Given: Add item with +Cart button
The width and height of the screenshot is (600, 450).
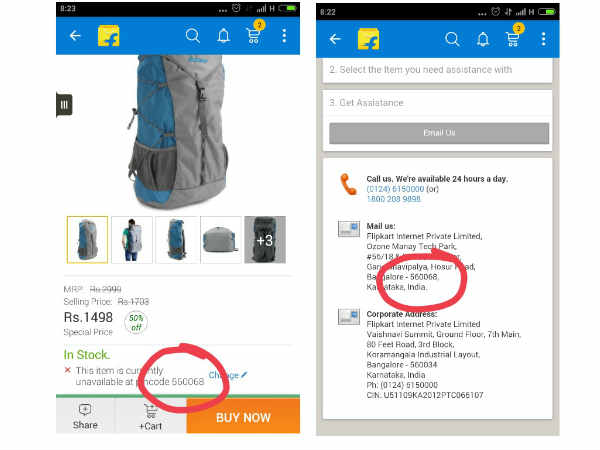Looking at the screenshot, I should pos(150,417).
